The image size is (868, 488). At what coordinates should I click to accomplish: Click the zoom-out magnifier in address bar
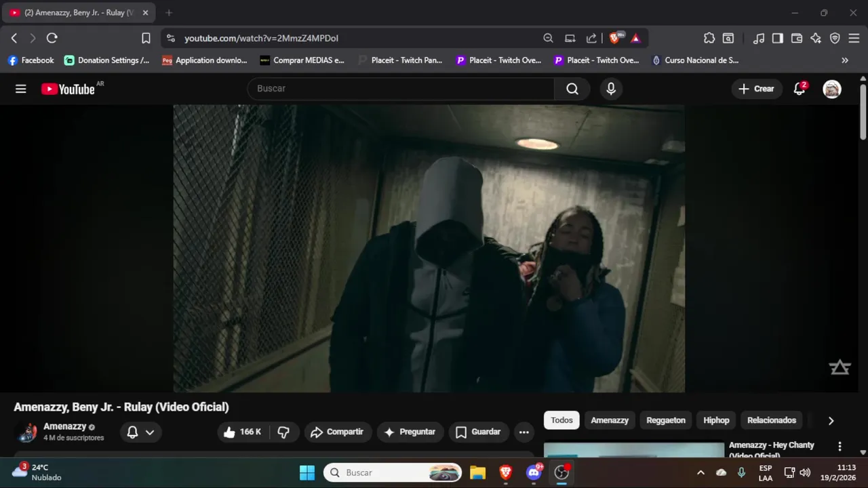click(x=548, y=38)
